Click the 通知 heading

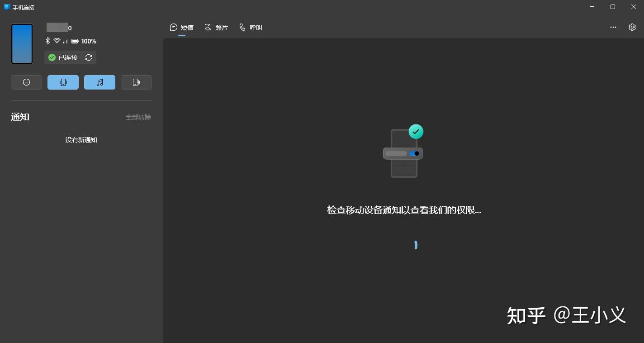click(x=20, y=117)
